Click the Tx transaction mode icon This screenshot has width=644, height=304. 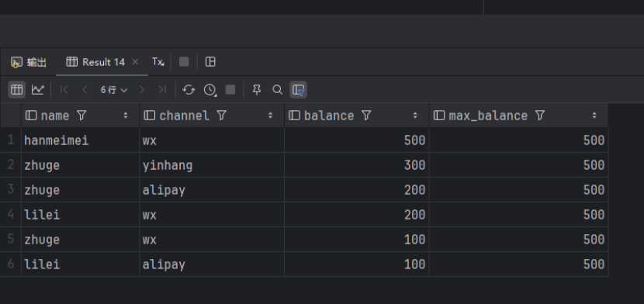[158, 62]
